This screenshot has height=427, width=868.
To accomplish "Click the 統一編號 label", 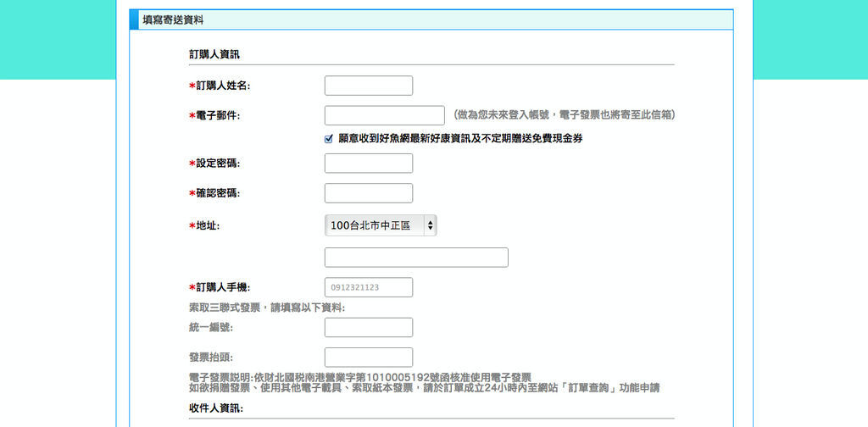I will coord(211,327).
